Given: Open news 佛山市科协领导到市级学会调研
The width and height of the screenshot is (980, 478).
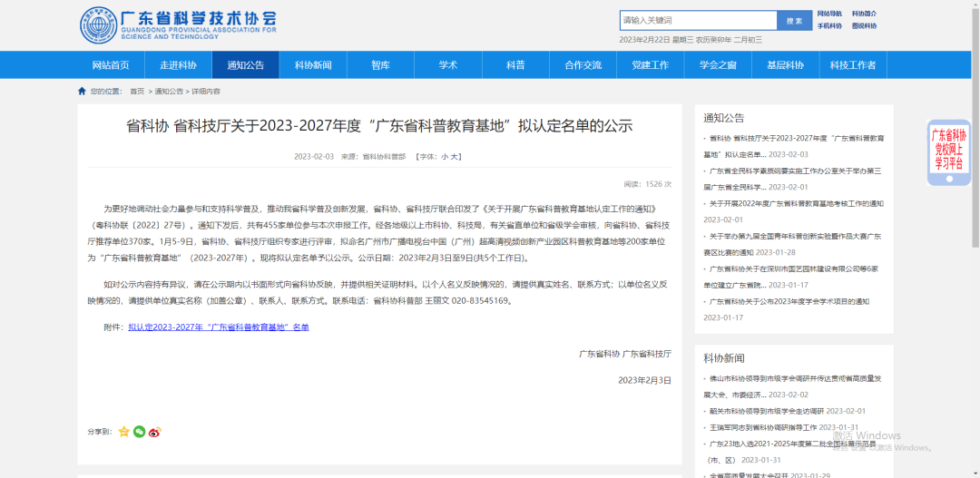Looking at the screenshot, I should click(792, 386).
